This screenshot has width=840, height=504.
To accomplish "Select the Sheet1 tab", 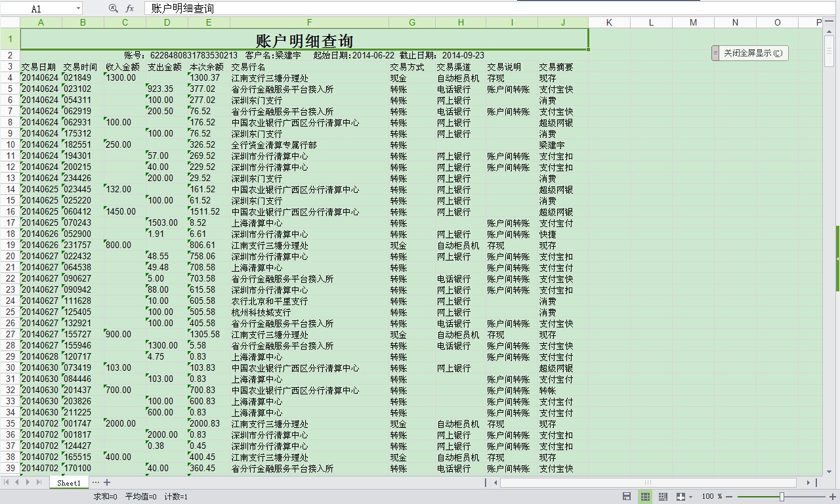I will (69, 483).
